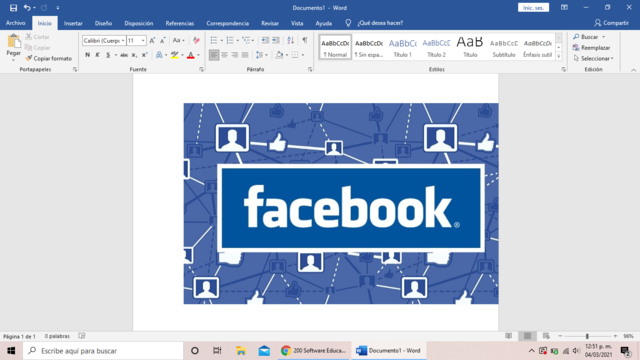
Task: Decrease paragraph indent
Action: [x=265, y=40]
